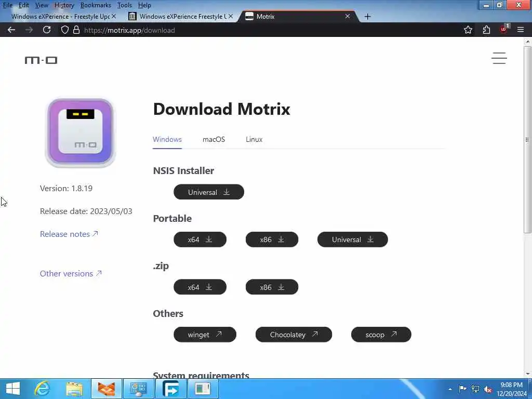
Task: Click the Download Motrix heading
Action: click(221, 109)
